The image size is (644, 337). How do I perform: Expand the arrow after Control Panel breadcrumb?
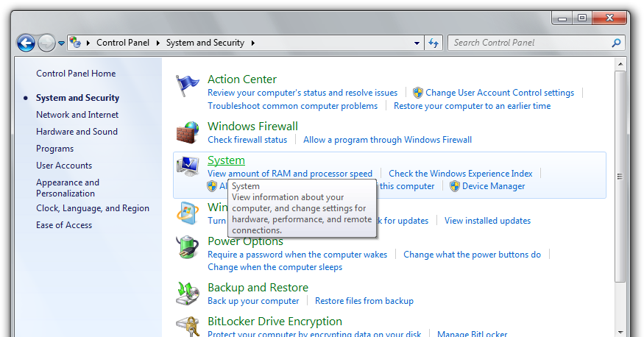click(x=158, y=43)
